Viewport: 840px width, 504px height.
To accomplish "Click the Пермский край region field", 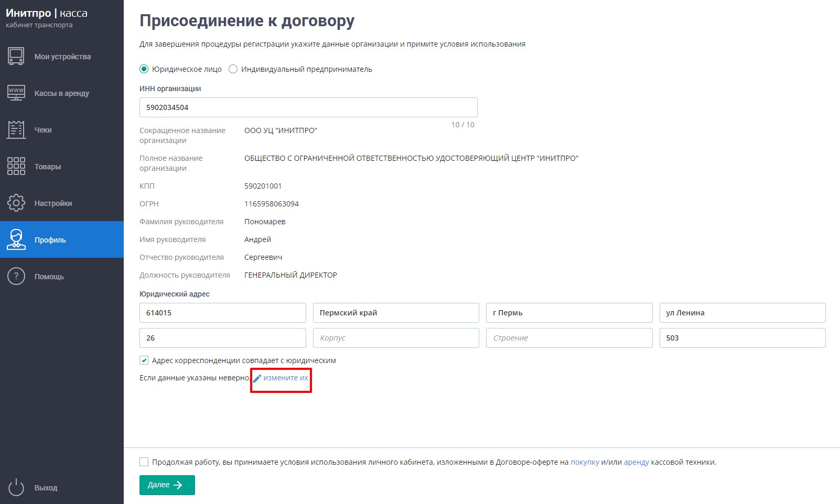I will click(396, 313).
